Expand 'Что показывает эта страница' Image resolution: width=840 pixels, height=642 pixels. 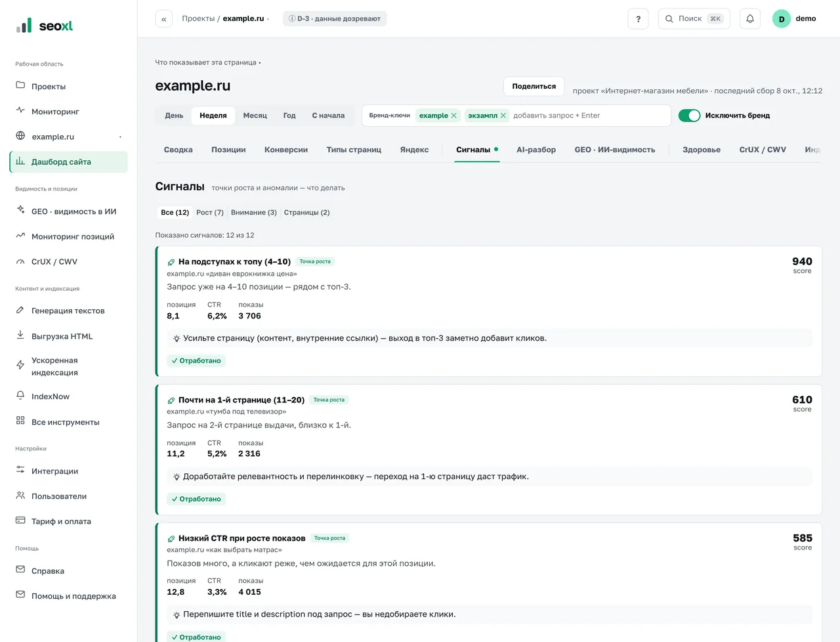click(x=208, y=62)
